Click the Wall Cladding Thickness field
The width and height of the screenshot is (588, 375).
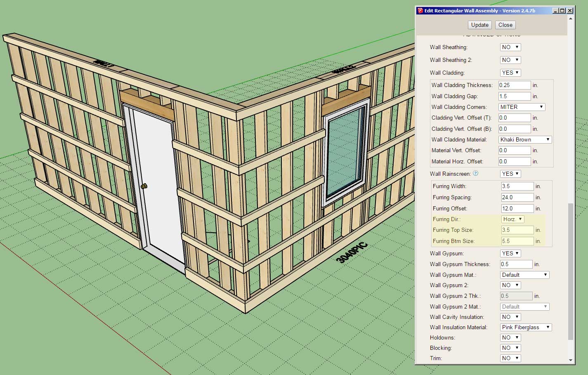coord(514,85)
